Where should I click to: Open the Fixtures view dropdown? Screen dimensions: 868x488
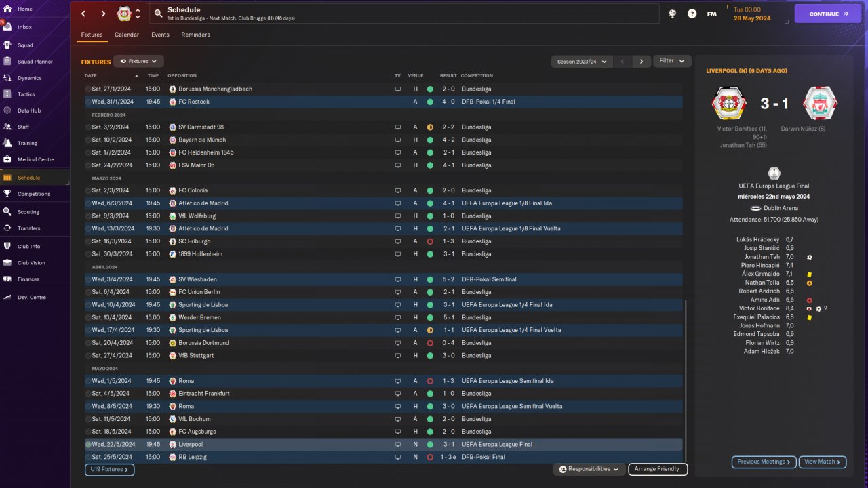click(x=138, y=61)
